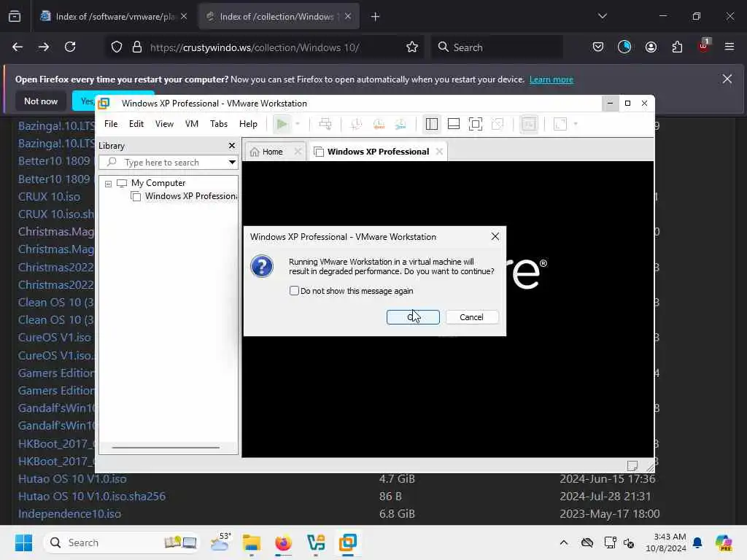Select My Computer in the Library
747x560 pixels.
[158, 183]
